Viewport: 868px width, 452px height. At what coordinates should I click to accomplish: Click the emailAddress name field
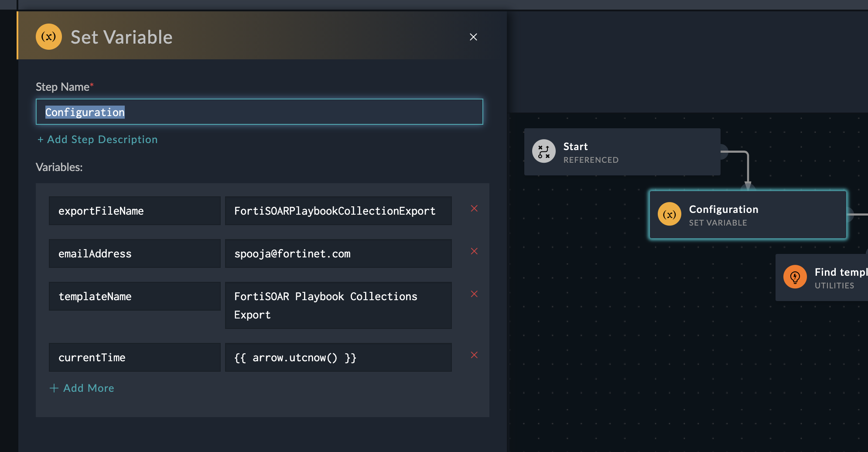pyautogui.click(x=134, y=254)
